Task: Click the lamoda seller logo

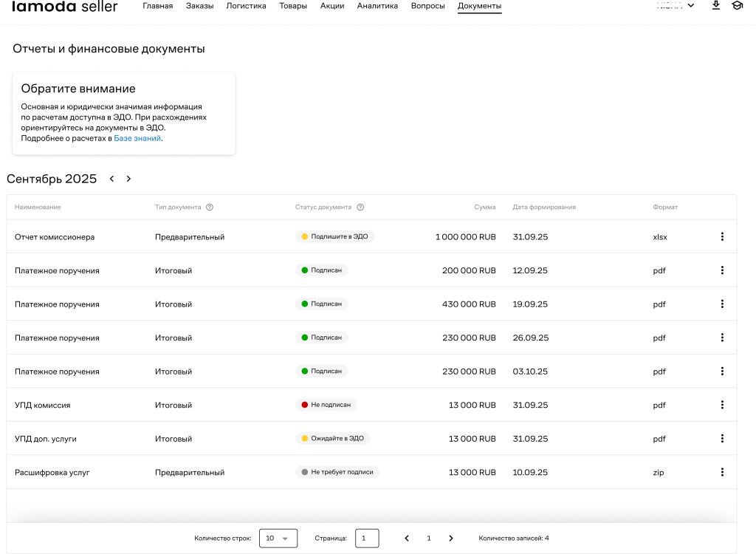Action: coord(65,6)
